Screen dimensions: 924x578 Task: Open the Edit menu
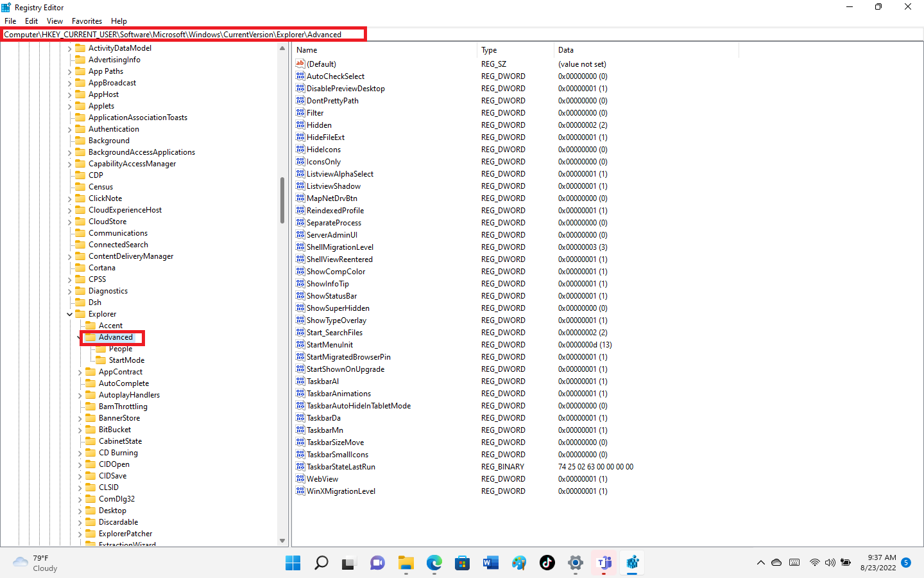pyautogui.click(x=31, y=21)
